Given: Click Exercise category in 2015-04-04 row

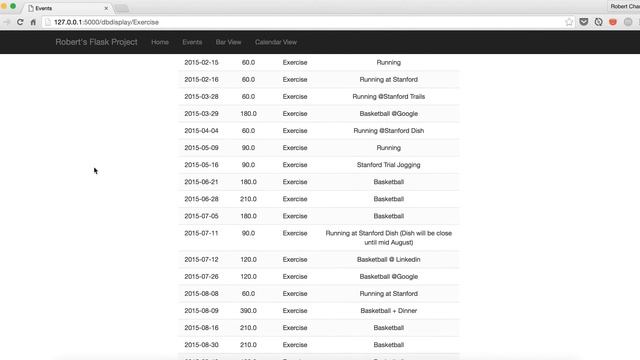Looking at the screenshot, I should 295,131.
